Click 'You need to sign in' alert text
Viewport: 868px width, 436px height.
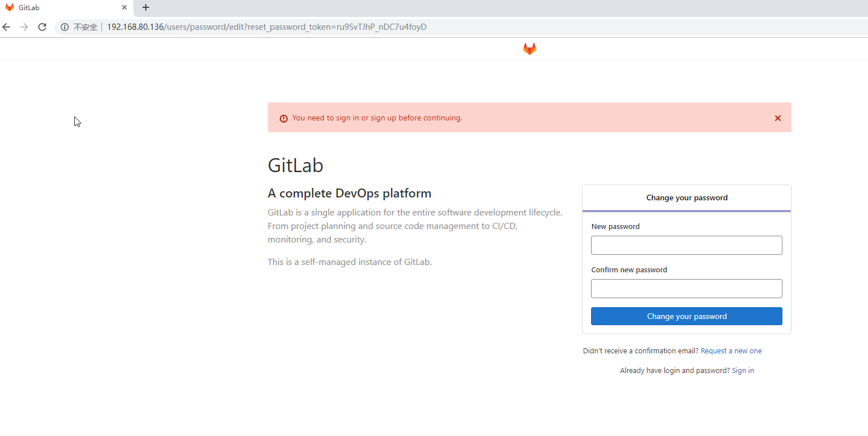pyautogui.click(x=377, y=118)
